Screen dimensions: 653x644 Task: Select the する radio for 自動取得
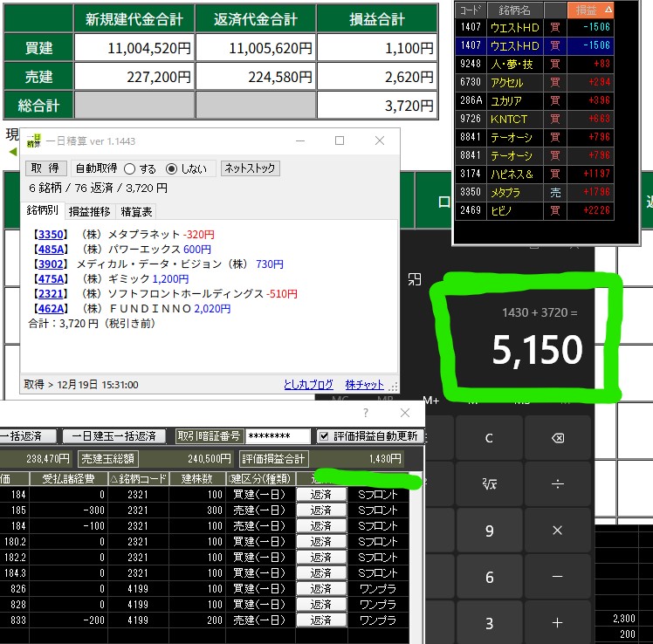pyautogui.click(x=129, y=168)
